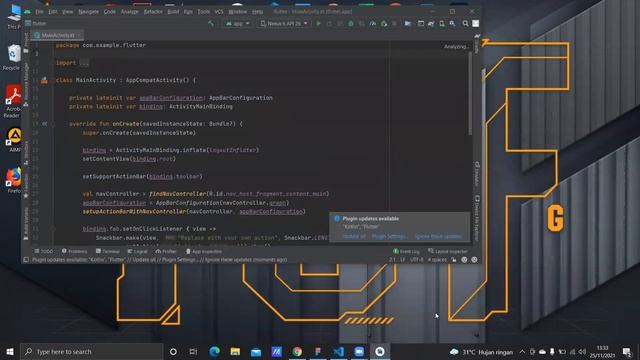Open Microsoft Edge from the taskbar
This screenshot has width=640, height=360.
[x=214, y=351]
